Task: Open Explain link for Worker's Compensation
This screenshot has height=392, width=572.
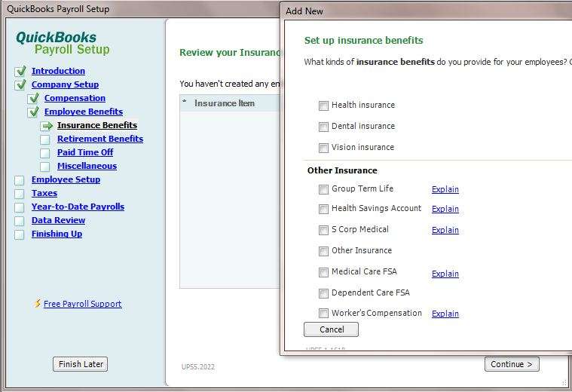Action: (x=445, y=314)
